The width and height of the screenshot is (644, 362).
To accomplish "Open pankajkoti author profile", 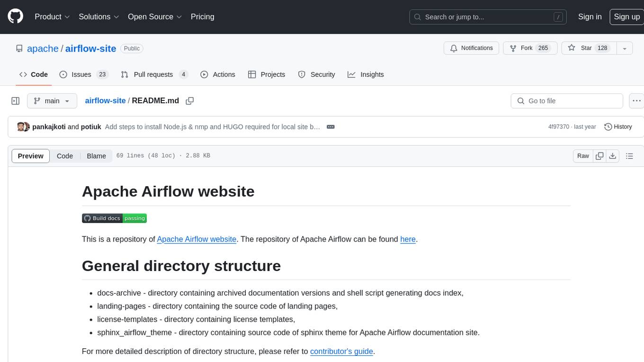I will (49, 127).
